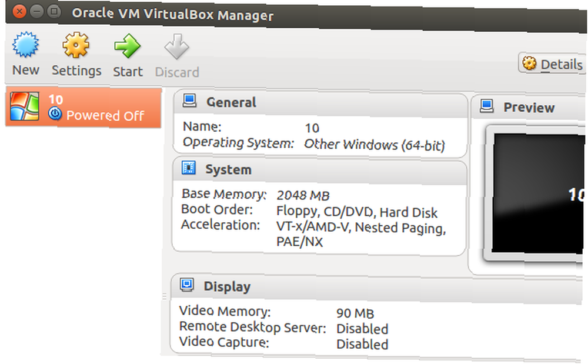
Task: Click the 'PAE/NX' acceleration text
Action: (299, 242)
